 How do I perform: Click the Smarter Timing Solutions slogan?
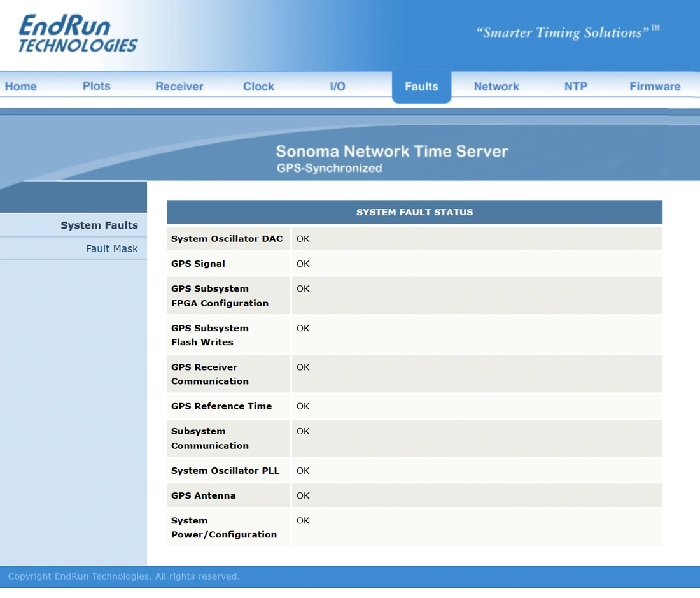[x=568, y=32]
